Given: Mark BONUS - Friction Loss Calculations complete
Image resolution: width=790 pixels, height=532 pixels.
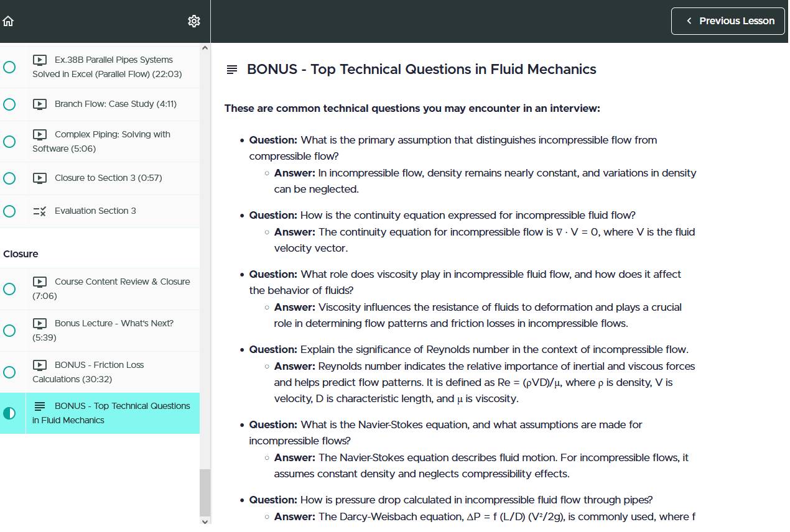Looking at the screenshot, I should [x=9, y=372].
